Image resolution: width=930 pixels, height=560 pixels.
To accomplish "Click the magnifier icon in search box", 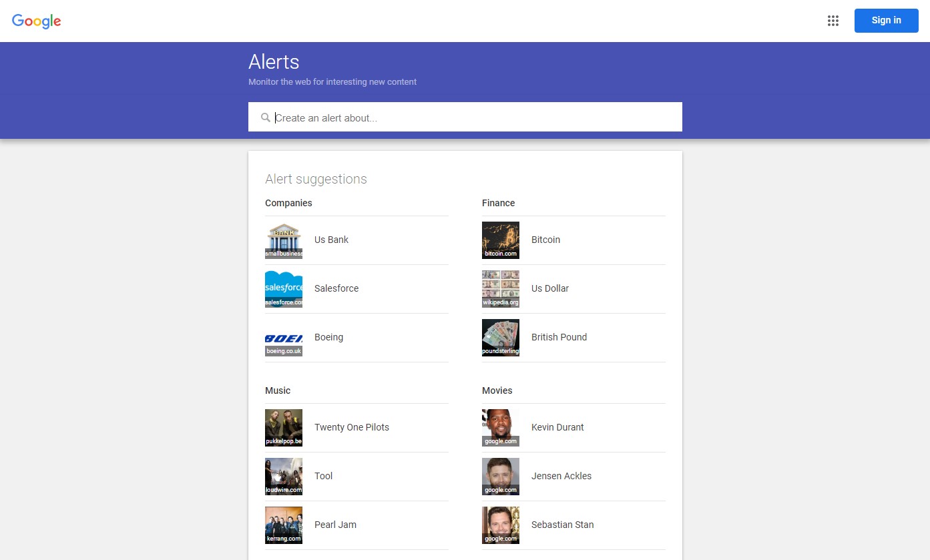I will tap(266, 117).
